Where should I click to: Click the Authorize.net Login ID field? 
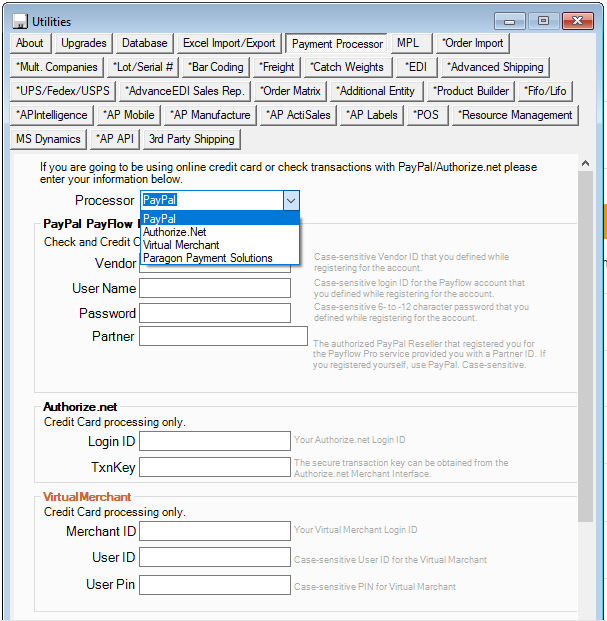(214, 442)
